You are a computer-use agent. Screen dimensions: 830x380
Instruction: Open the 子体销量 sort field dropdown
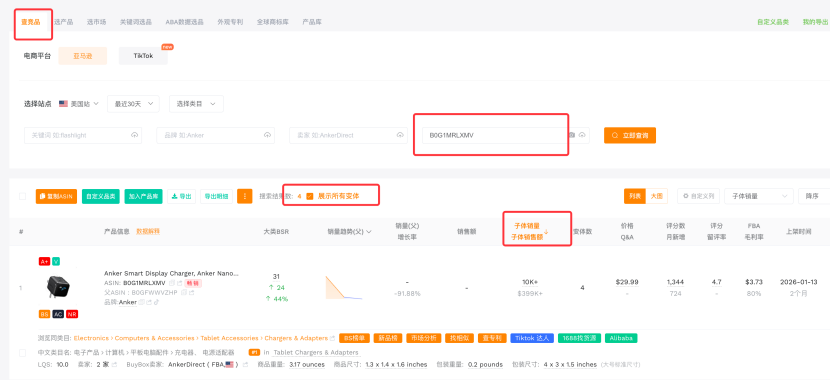pyautogui.click(x=759, y=196)
